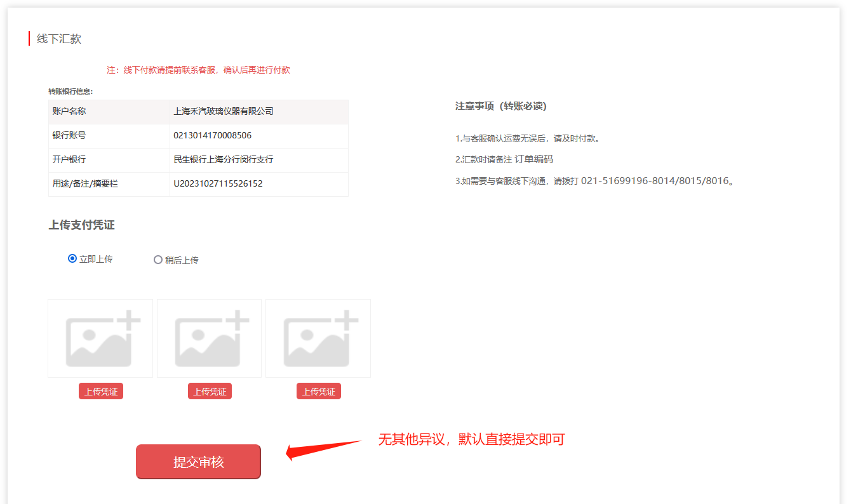Viewport: 851px width, 504px height.
Task: Click bank account number 0213014170008506
Action: pyautogui.click(x=212, y=135)
